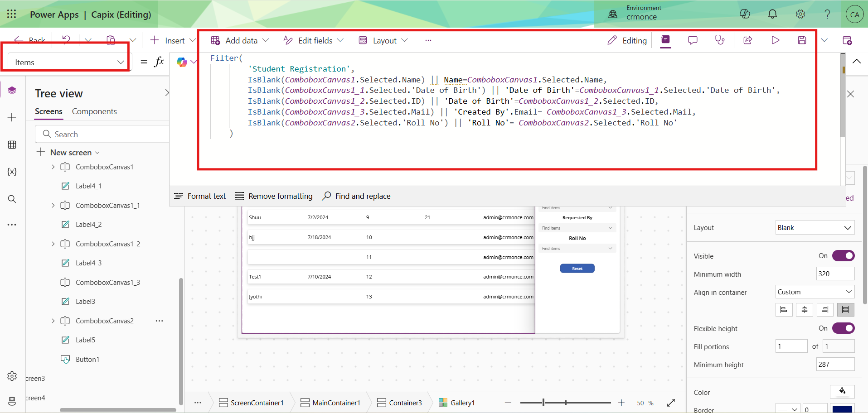Open settings gear in header
Image resolution: width=868 pixels, height=413 pixels.
[x=800, y=14]
